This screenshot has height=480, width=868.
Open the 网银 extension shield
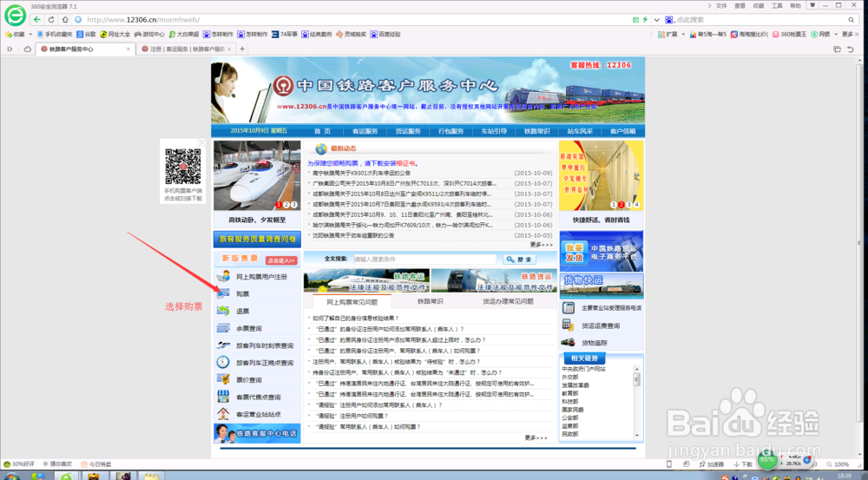click(814, 35)
